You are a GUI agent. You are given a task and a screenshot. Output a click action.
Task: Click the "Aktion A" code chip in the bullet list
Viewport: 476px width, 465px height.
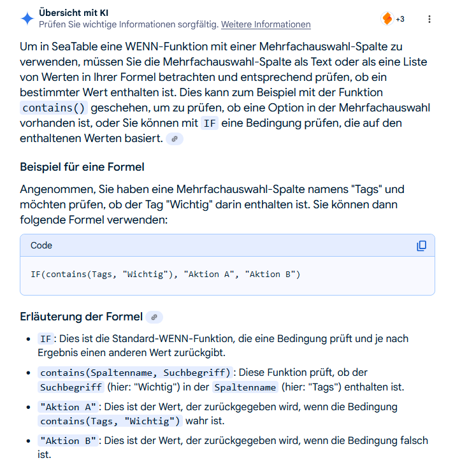pyautogui.click(x=68, y=407)
